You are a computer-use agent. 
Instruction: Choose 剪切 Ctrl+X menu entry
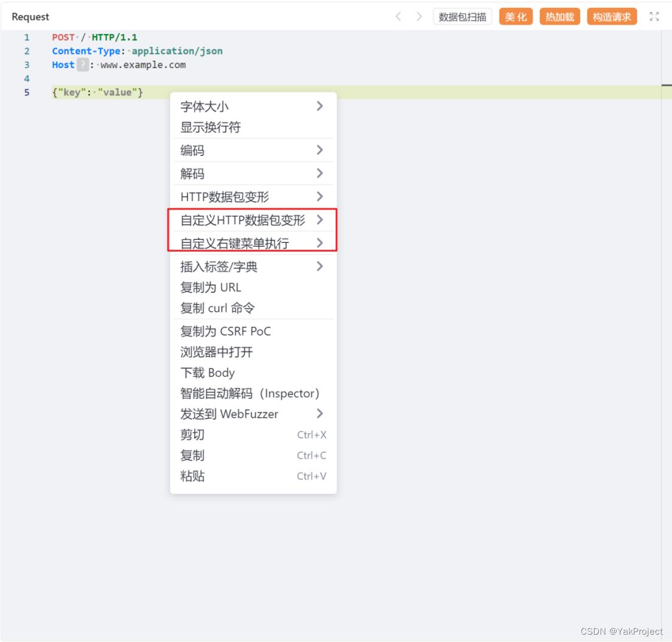253,435
